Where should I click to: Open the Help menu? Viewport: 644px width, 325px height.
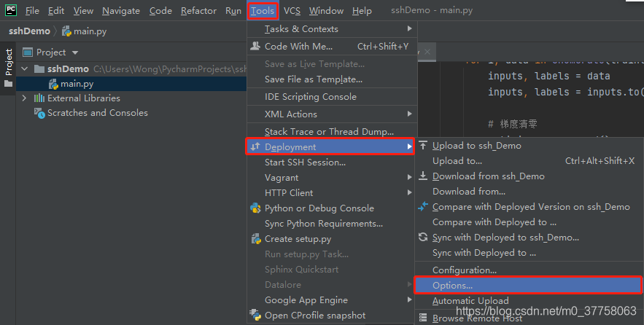pyautogui.click(x=362, y=11)
